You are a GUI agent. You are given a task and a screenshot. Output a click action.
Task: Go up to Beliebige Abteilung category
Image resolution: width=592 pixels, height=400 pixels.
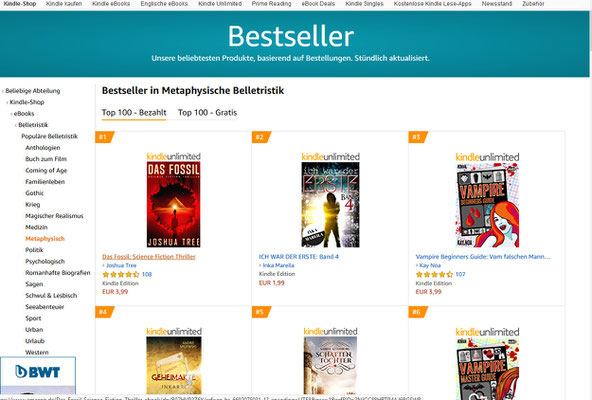click(x=32, y=91)
